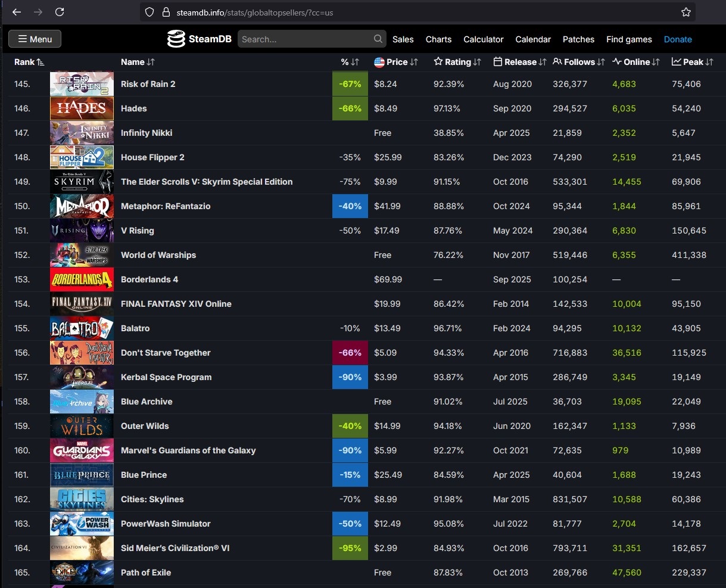Click the V Rising thumbnail
The width and height of the screenshot is (726, 588).
(x=82, y=231)
